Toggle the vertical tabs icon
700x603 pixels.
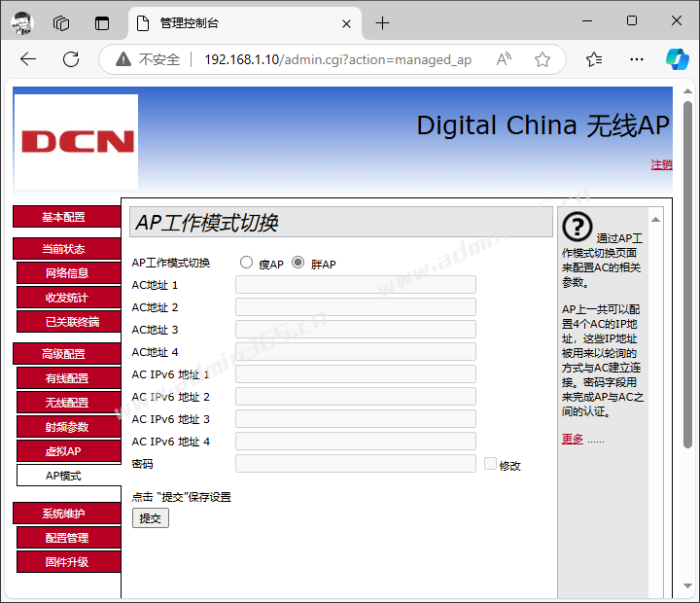click(102, 22)
